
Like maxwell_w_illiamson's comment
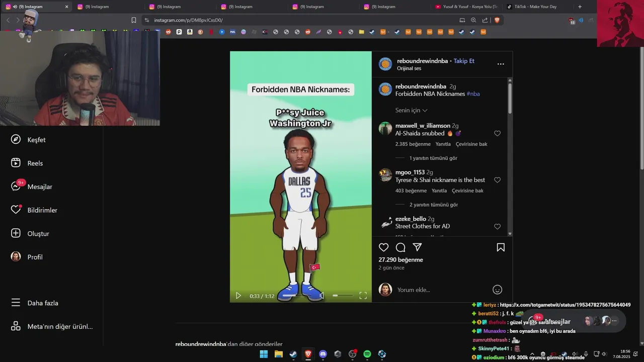point(497,133)
